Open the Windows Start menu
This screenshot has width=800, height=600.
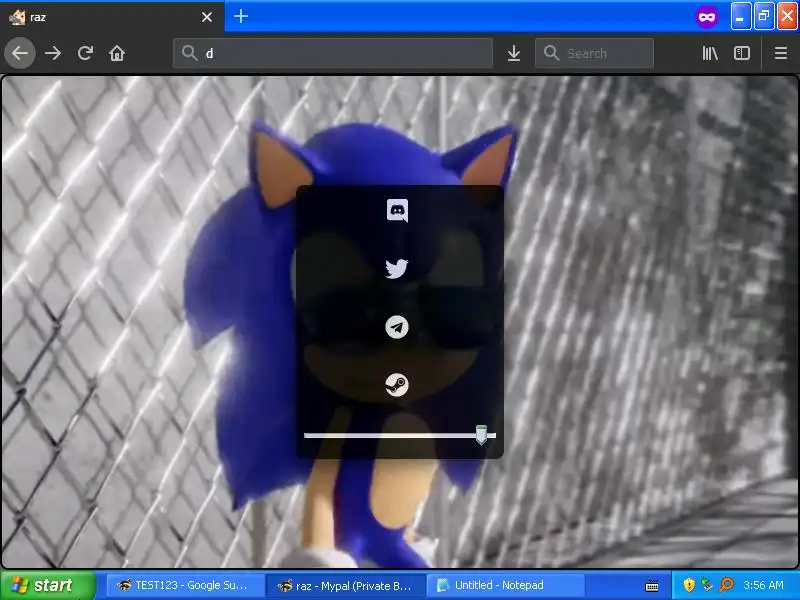(x=48, y=585)
